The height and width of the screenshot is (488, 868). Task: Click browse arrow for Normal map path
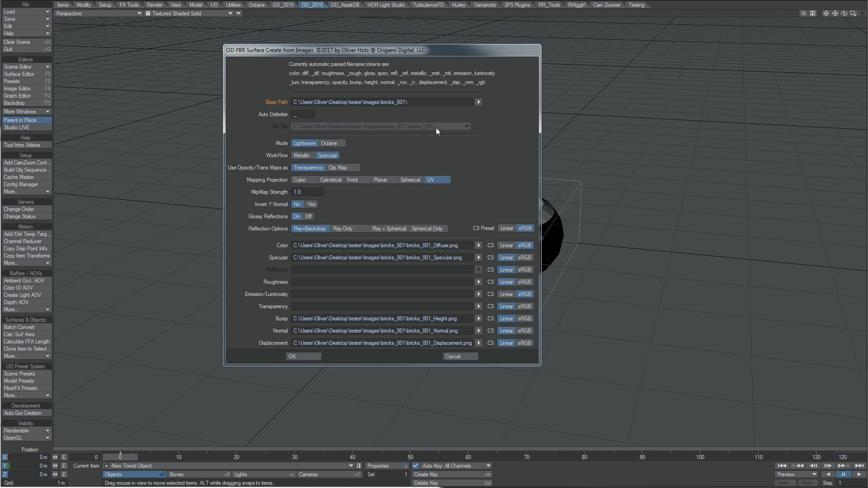point(478,331)
